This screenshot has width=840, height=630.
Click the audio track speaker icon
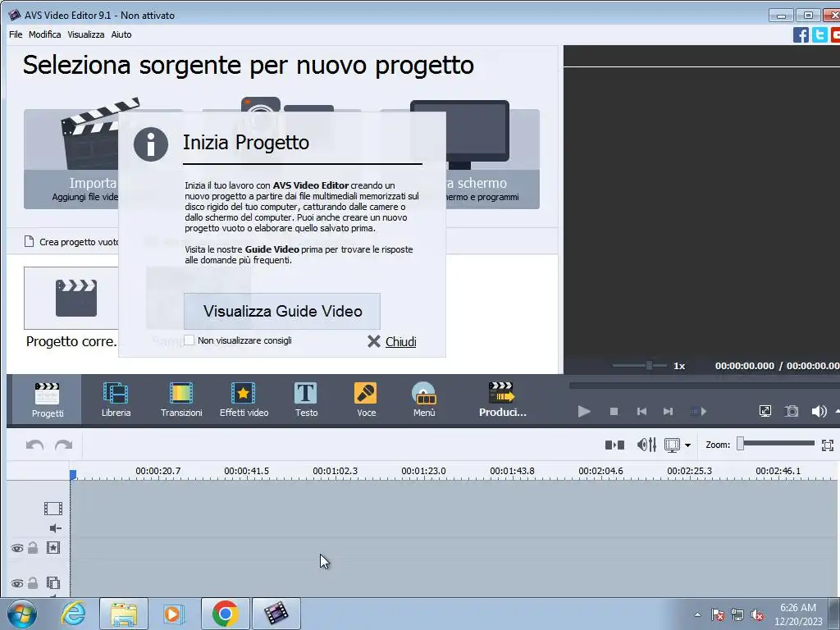coord(55,528)
